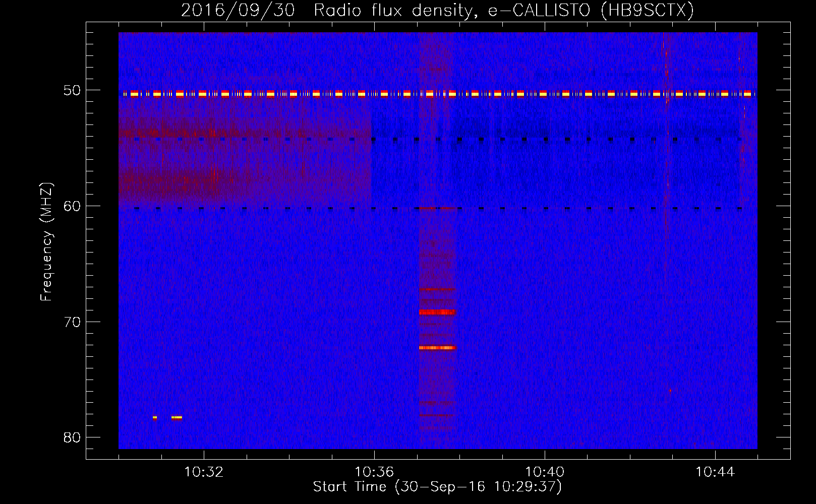Click the 10:32 time tick label
This screenshot has width=816, height=504.
[204, 472]
